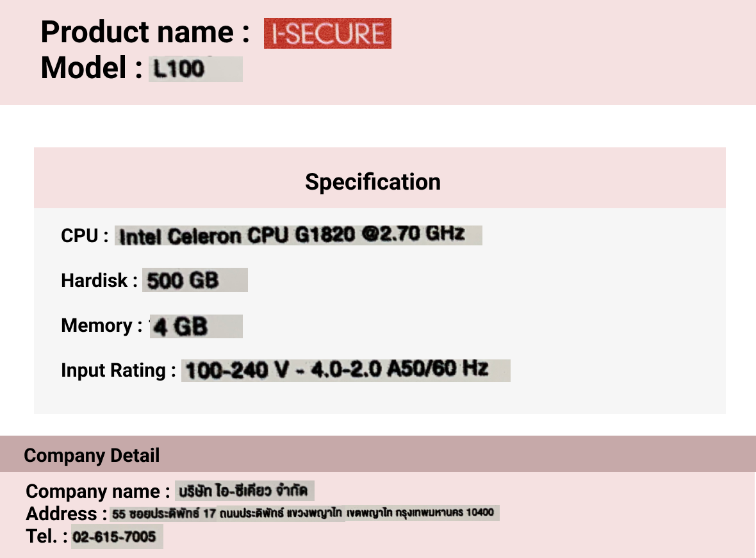Image resolution: width=756 pixels, height=558 pixels.
Task: Click the Specification section heading
Action: coord(372,182)
